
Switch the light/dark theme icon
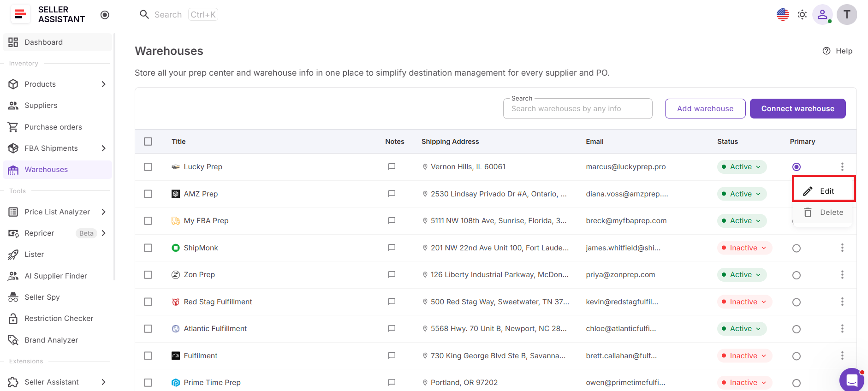click(x=803, y=15)
